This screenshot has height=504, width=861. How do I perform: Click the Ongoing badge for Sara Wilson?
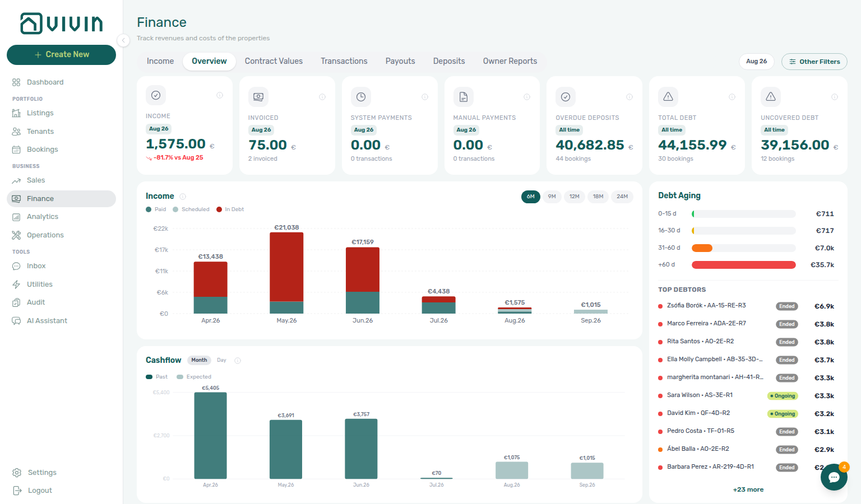[783, 396]
